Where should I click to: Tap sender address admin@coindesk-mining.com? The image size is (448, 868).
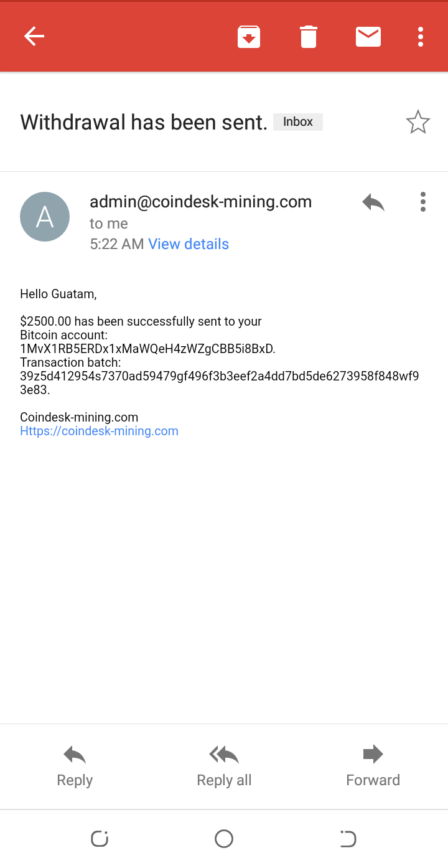(x=201, y=202)
